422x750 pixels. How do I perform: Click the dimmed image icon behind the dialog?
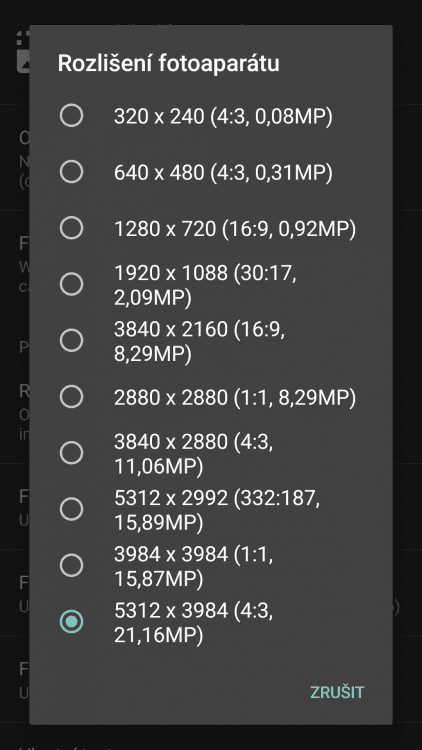[x=23, y=53]
